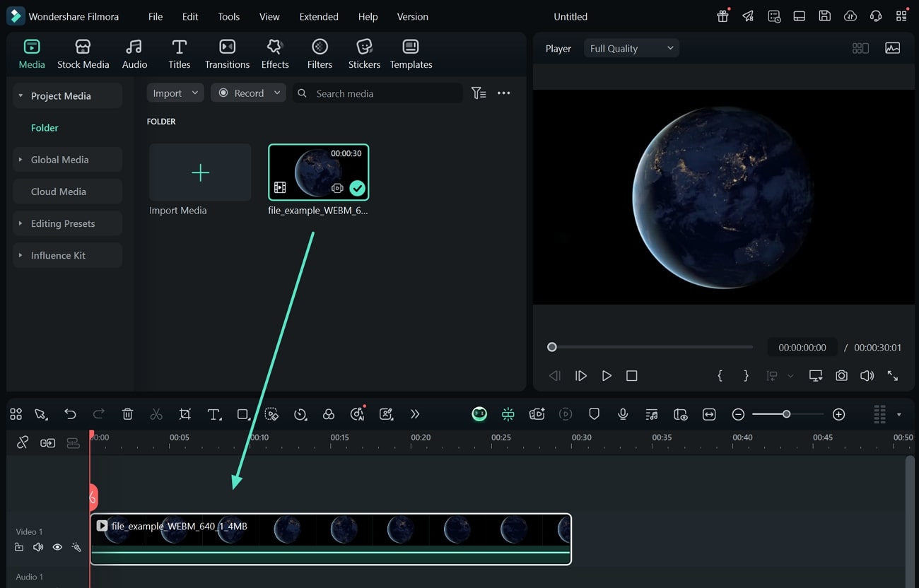
Task: Open the Extended menu
Action: coord(319,16)
